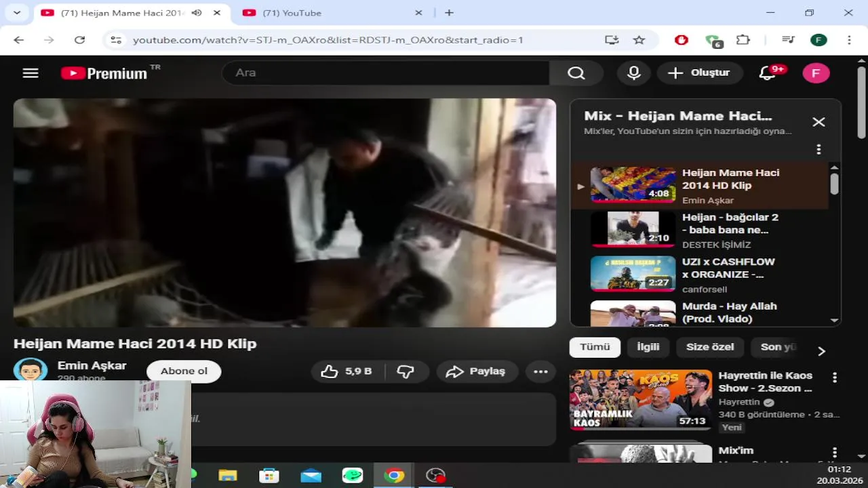The image size is (868, 488).
Task: Open more actions ellipsis under video
Action: 540,371
